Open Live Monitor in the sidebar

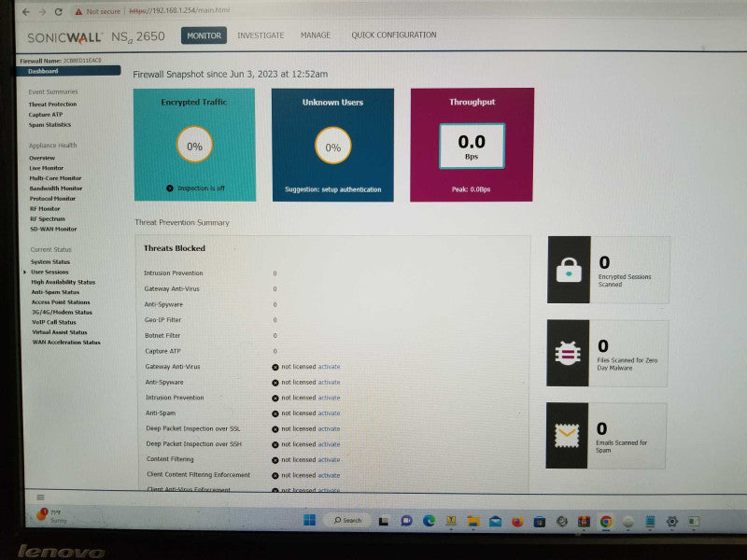(x=46, y=168)
